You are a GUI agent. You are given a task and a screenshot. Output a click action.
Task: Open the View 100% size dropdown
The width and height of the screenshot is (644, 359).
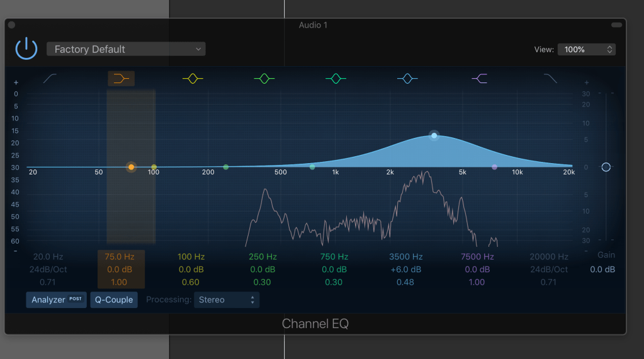(x=586, y=49)
